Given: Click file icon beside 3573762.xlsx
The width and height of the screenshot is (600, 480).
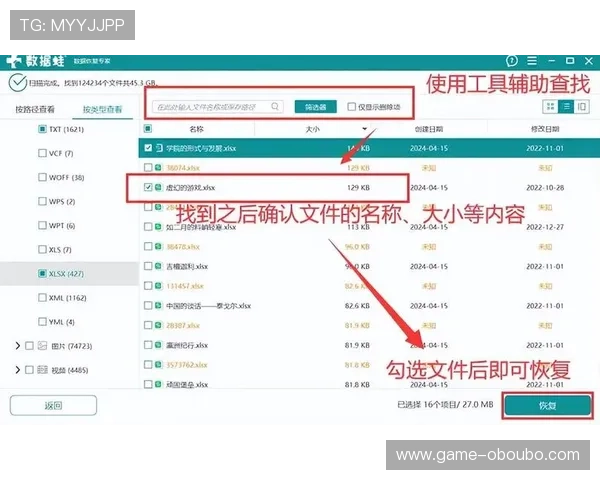Looking at the screenshot, I should tap(158, 364).
